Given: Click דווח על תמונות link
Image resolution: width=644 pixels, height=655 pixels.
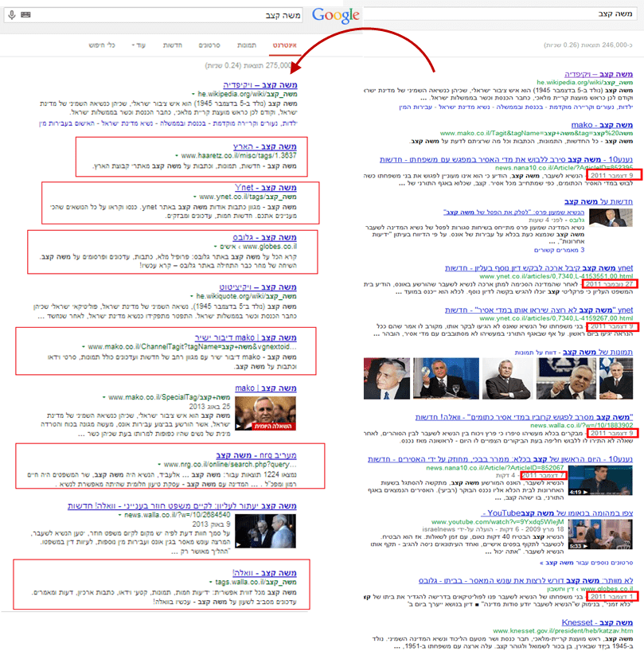Looking at the screenshot, I should (537, 353).
